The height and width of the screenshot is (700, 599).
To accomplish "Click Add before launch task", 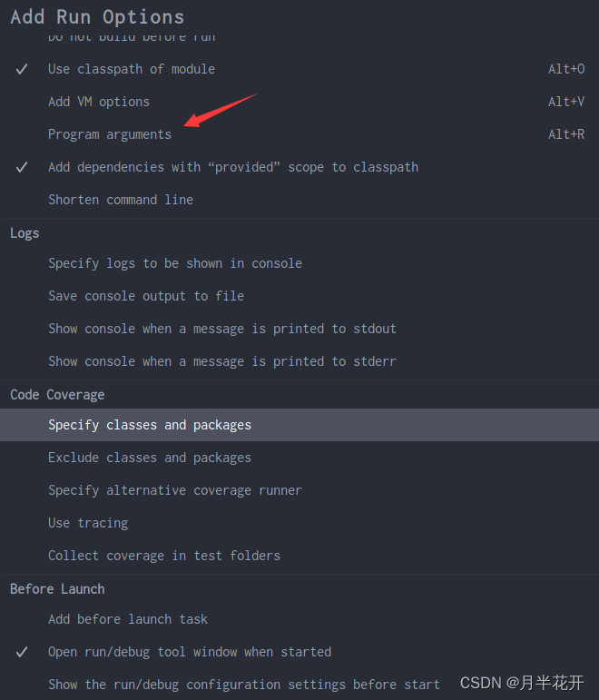I will pos(299,619).
